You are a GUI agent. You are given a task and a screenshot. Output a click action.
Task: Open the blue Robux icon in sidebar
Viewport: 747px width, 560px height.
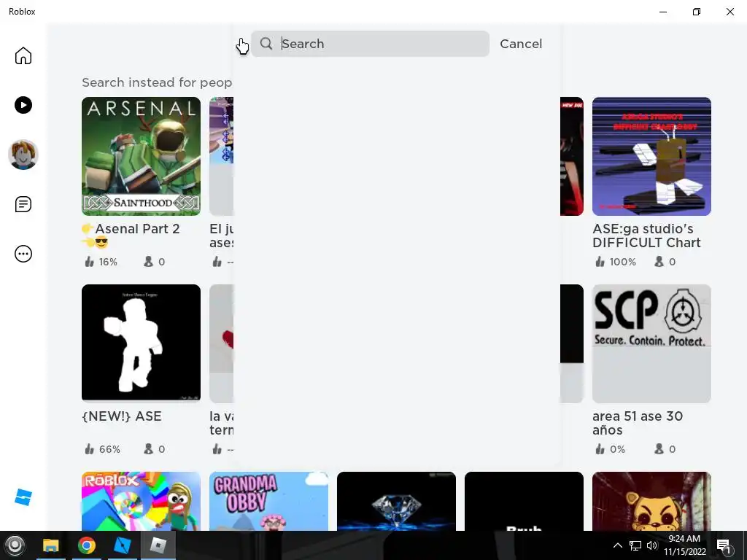tap(23, 497)
